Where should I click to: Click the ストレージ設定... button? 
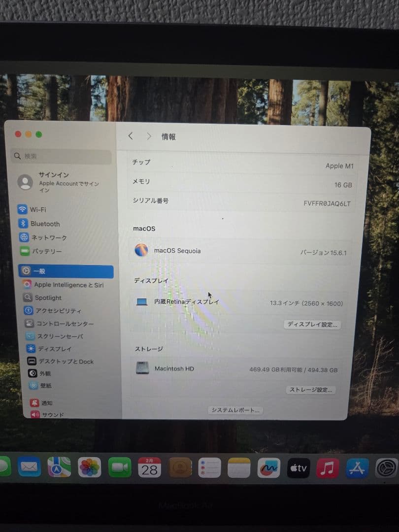[x=310, y=390]
